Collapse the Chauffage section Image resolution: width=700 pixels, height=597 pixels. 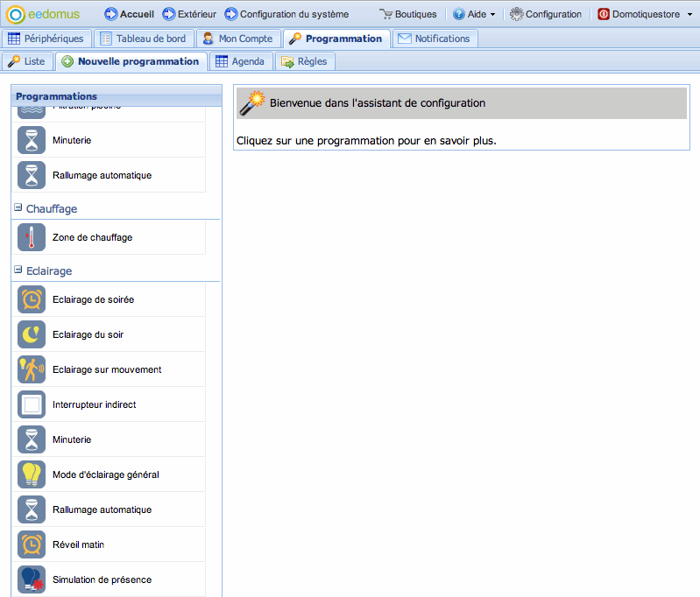pyautogui.click(x=18, y=209)
